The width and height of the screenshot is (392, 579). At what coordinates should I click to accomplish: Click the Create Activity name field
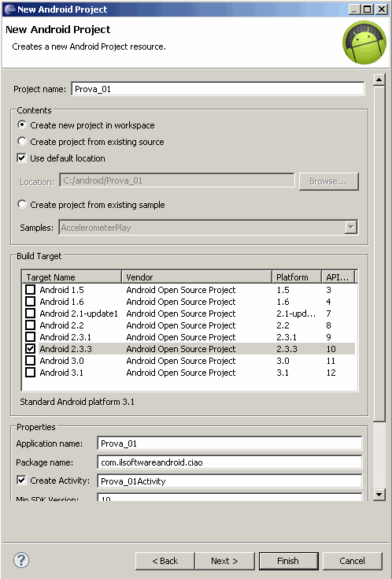[x=230, y=481]
